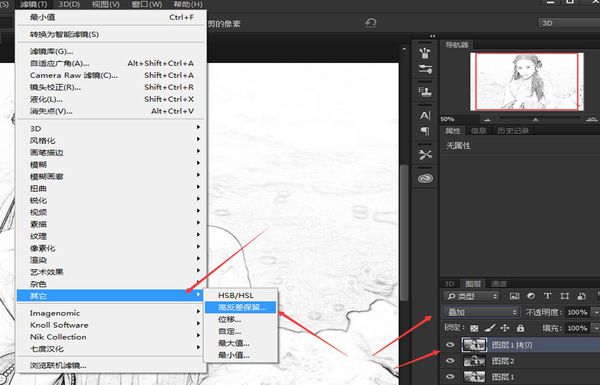Click the adjustment layer filter icon
The image size is (600, 385).
coord(531,296)
